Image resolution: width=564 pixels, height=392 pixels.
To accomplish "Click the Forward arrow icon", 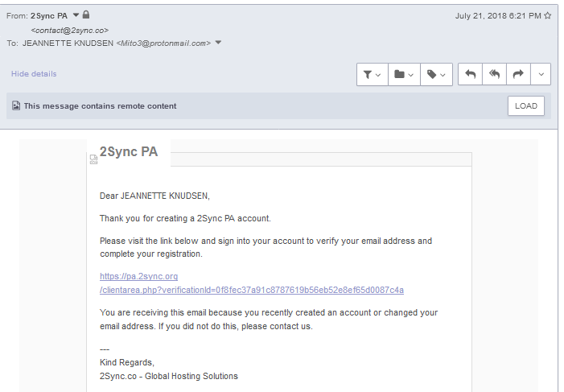I will (x=518, y=74).
